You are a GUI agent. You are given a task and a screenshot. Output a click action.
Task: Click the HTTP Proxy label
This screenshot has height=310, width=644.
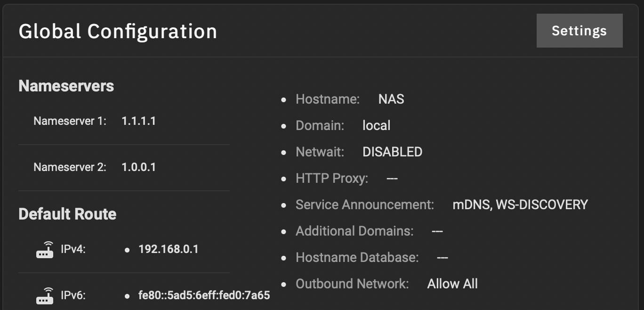pyautogui.click(x=332, y=179)
